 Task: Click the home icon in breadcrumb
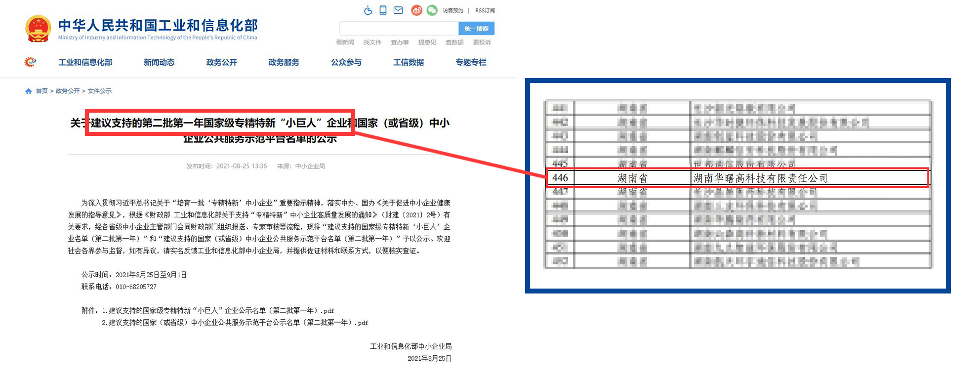point(29,91)
